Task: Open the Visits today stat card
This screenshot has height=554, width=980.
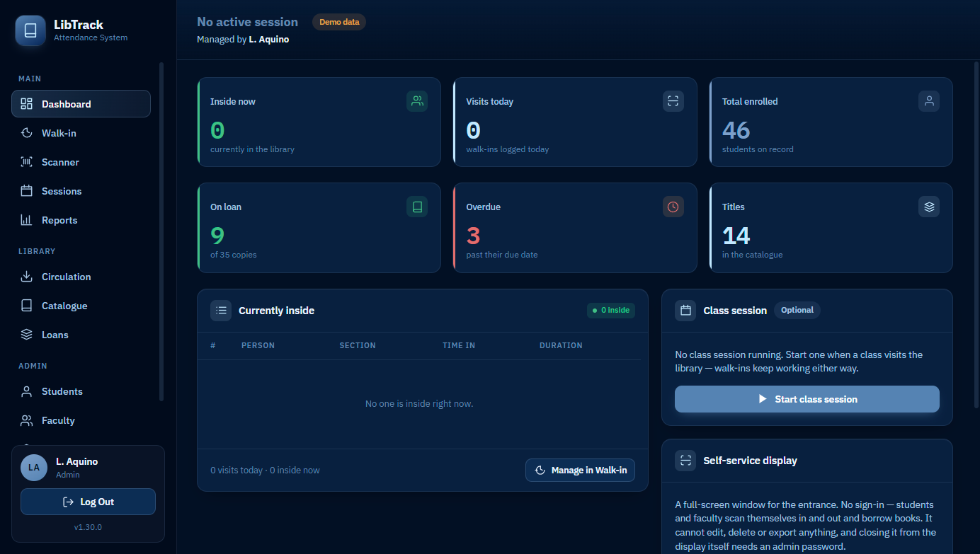Action: click(575, 122)
